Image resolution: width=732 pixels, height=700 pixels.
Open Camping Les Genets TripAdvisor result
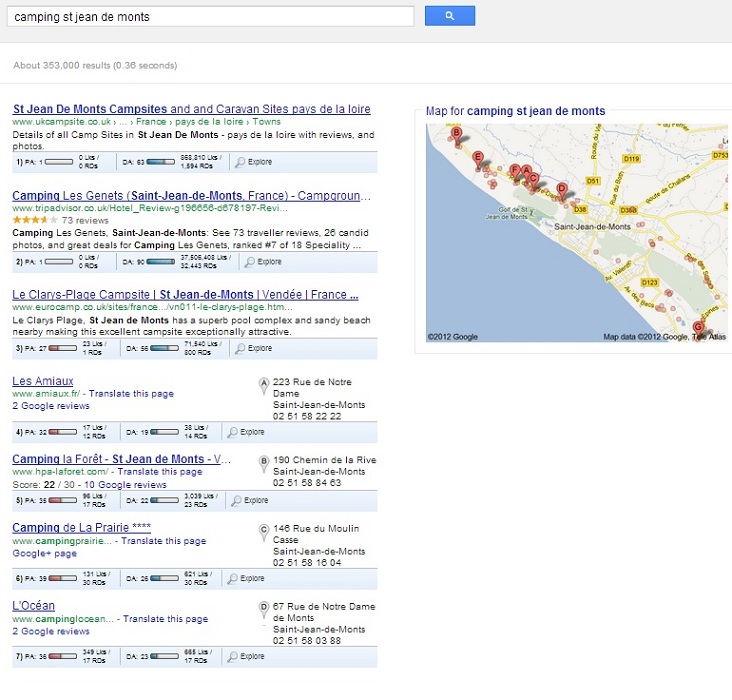click(x=191, y=196)
